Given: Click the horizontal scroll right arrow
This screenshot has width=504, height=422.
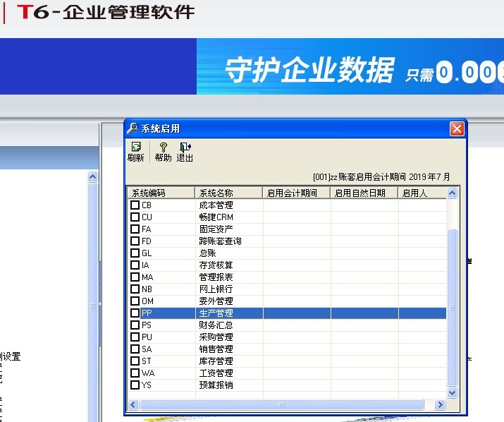Looking at the screenshot, I should pyautogui.click(x=441, y=404).
